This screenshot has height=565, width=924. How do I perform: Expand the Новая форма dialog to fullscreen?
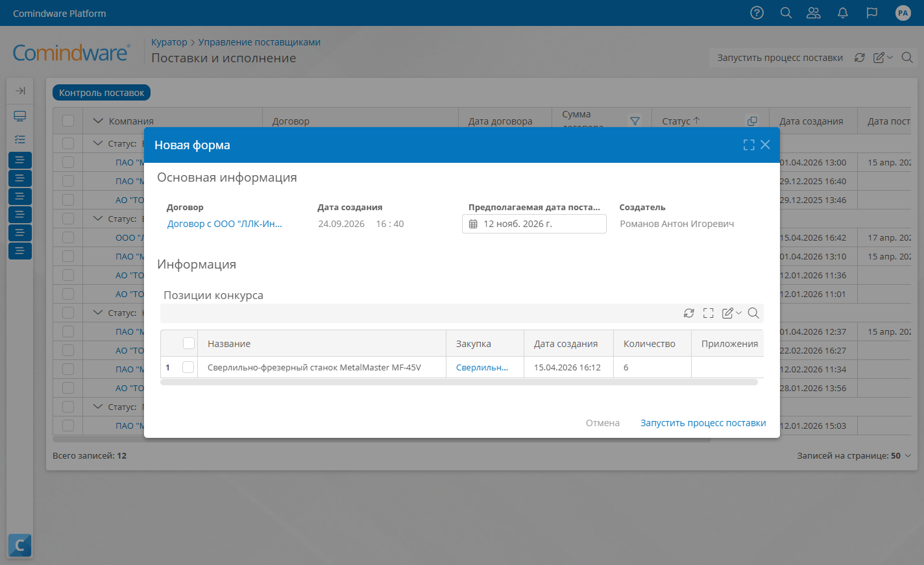point(749,145)
